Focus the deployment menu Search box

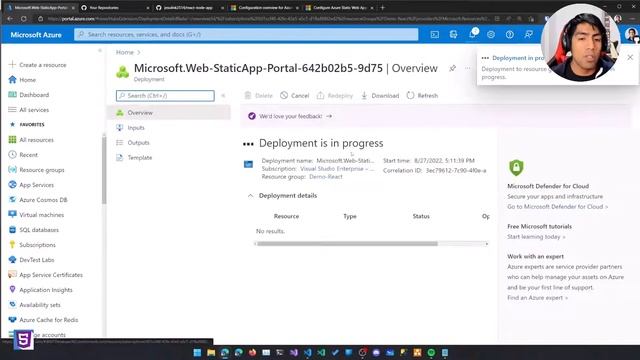pyautogui.click(x=165, y=96)
